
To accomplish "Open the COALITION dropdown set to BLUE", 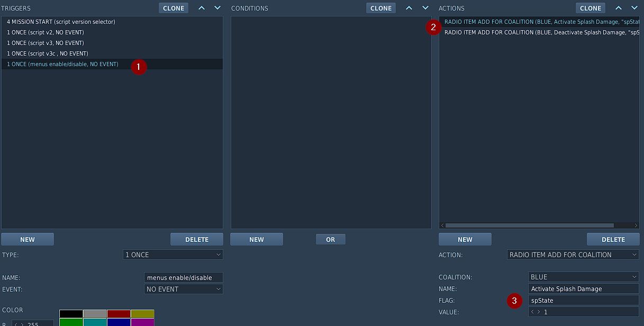I will point(583,277).
